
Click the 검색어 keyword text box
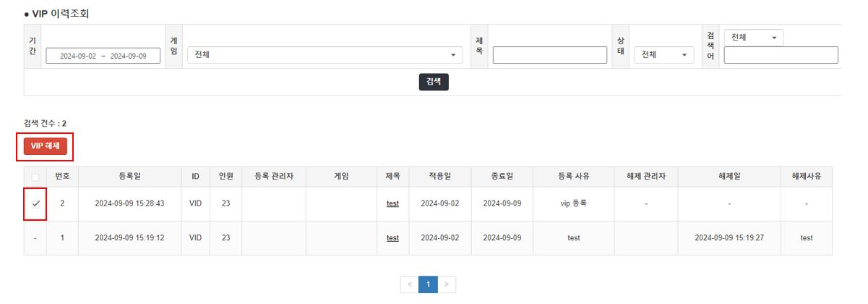point(781,55)
